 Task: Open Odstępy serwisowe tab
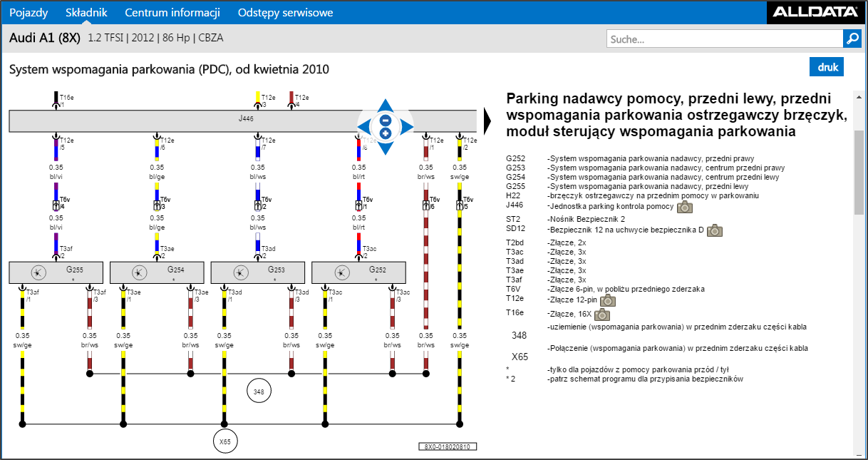285,12
